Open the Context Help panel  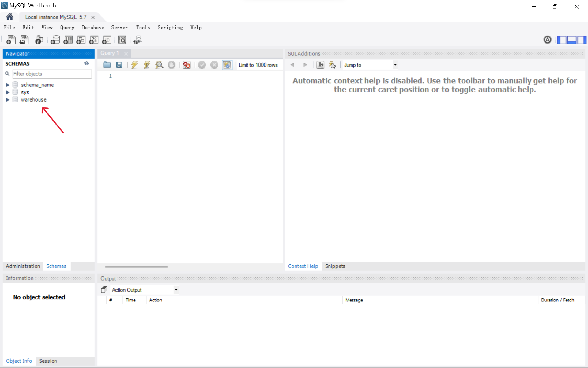coord(303,266)
